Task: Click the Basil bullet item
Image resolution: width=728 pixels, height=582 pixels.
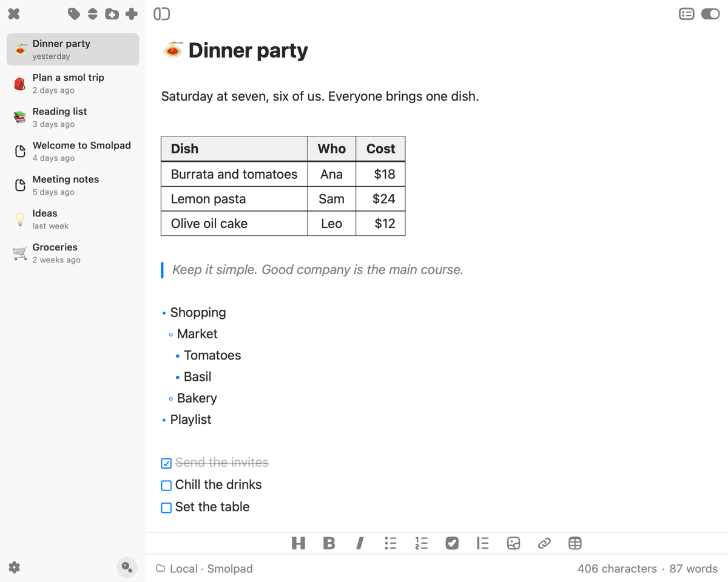Action: (x=198, y=376)
